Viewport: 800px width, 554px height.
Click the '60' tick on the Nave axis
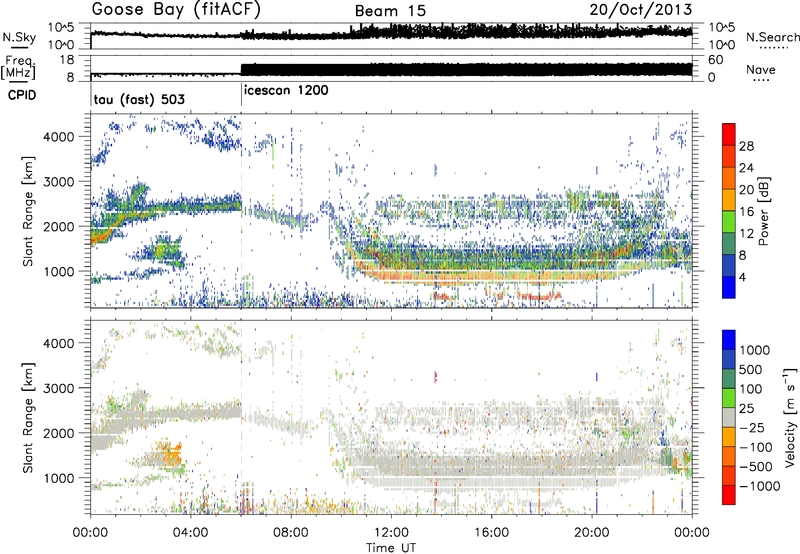tap(715, 60)
